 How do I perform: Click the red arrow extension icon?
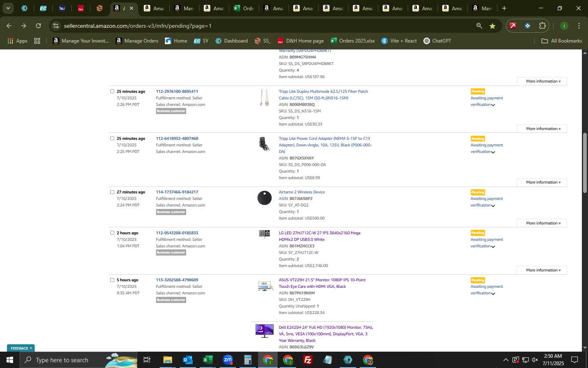[x=513, y=26]
